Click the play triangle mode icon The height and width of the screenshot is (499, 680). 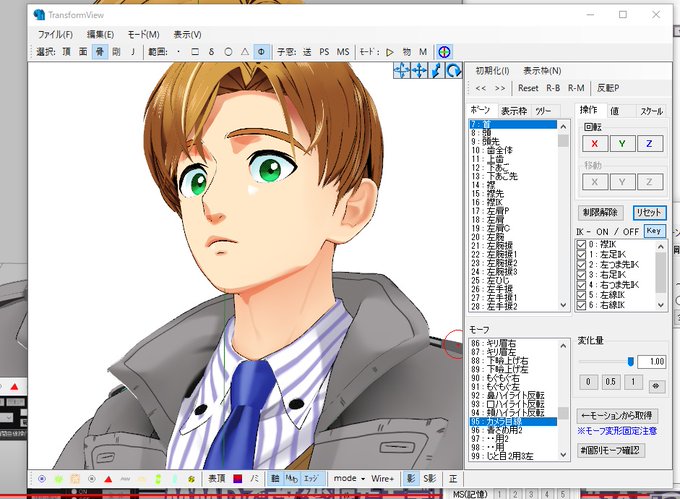point(389,52)
